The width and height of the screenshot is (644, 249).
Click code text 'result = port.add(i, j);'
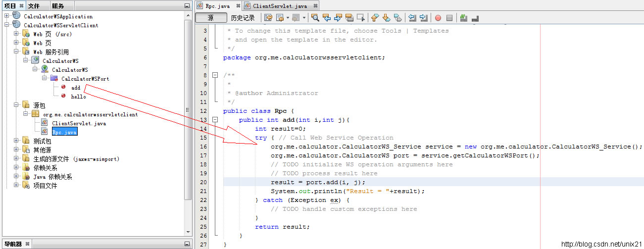coord(318,182)
